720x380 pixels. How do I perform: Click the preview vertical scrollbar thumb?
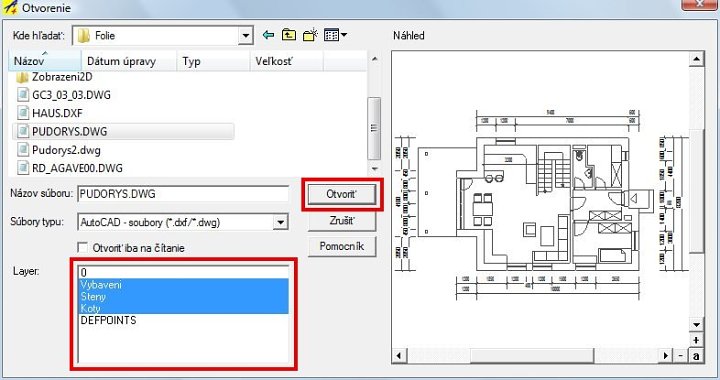pos(697,191)
